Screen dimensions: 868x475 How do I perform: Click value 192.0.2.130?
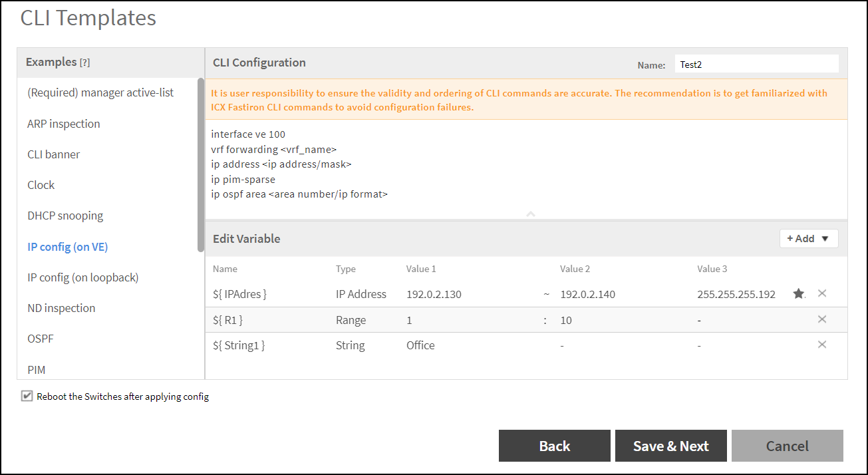tap(434, 294)
